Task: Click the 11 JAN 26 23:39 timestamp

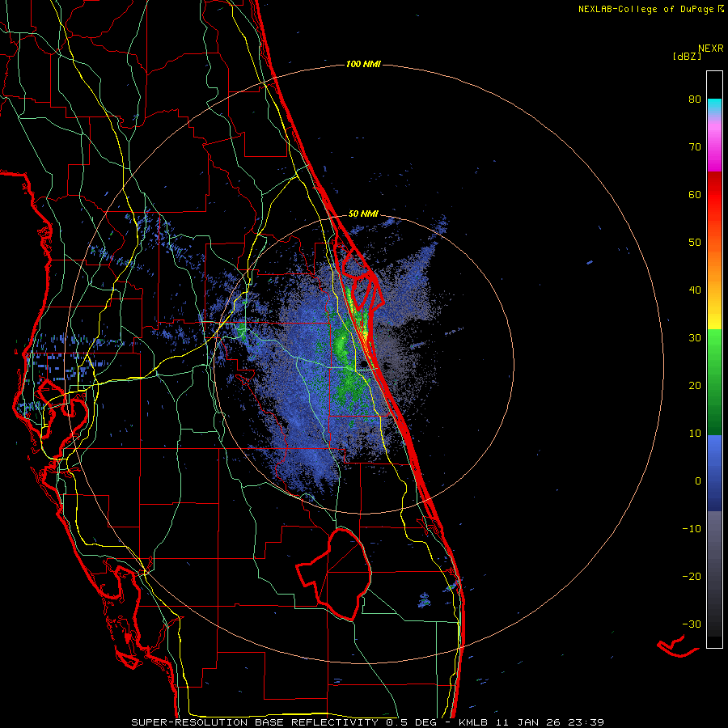Action: click(x=551, y=722)
